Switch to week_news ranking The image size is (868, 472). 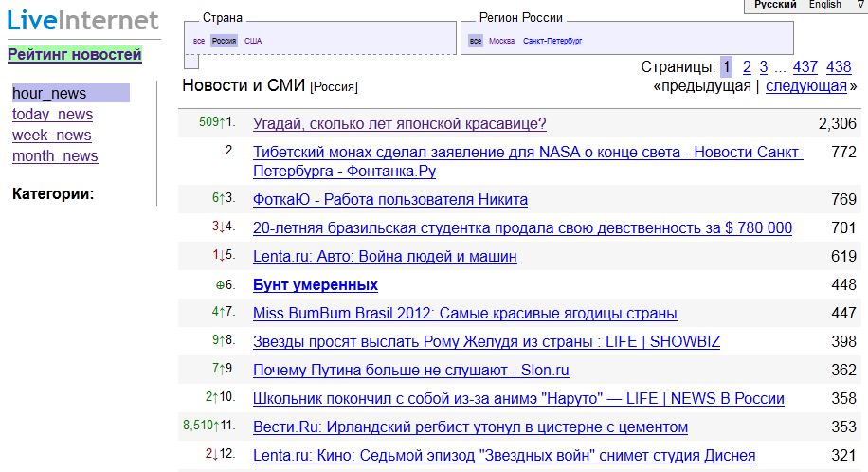click(51, 136)
